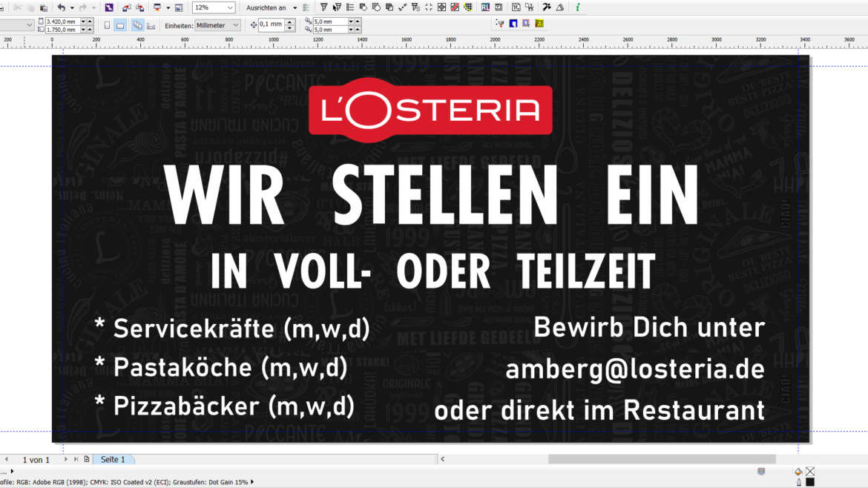Click the yellow dotted grid icon

pos(468,7)
